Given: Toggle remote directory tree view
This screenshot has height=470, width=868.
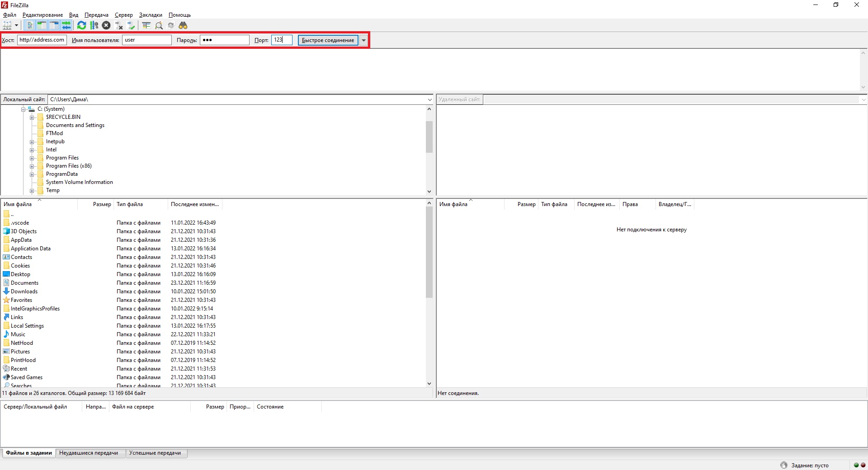Looking at the screenshot, I should 54,25.
